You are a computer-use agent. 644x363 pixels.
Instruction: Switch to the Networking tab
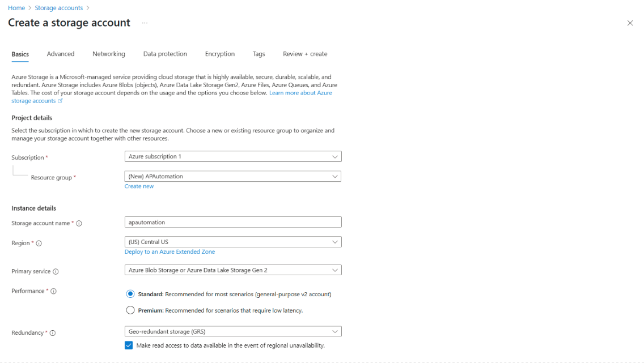coord(108,54)
